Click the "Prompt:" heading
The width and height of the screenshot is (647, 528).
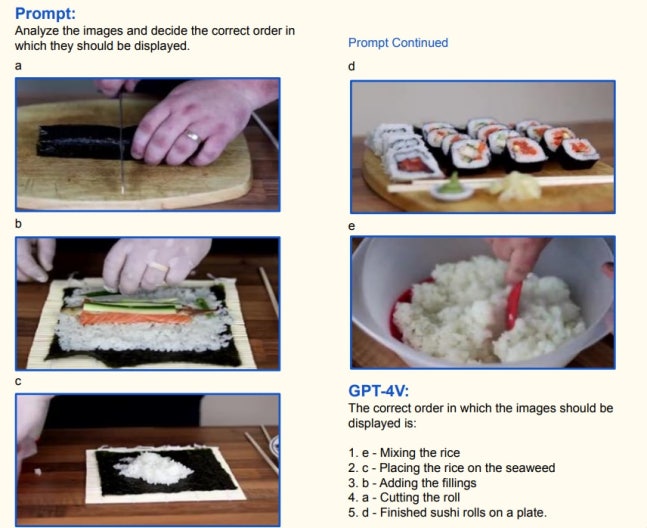pos(45,13)
